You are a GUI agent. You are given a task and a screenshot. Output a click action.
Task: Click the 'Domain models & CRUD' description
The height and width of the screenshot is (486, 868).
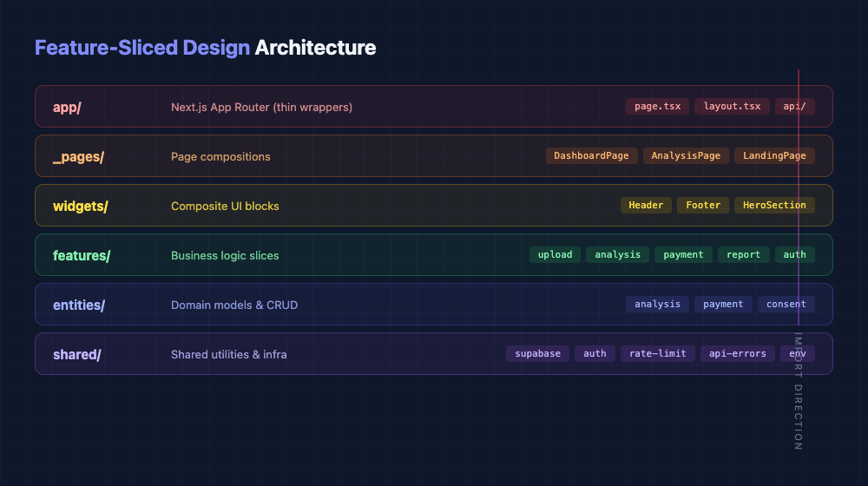coord(234,305)
